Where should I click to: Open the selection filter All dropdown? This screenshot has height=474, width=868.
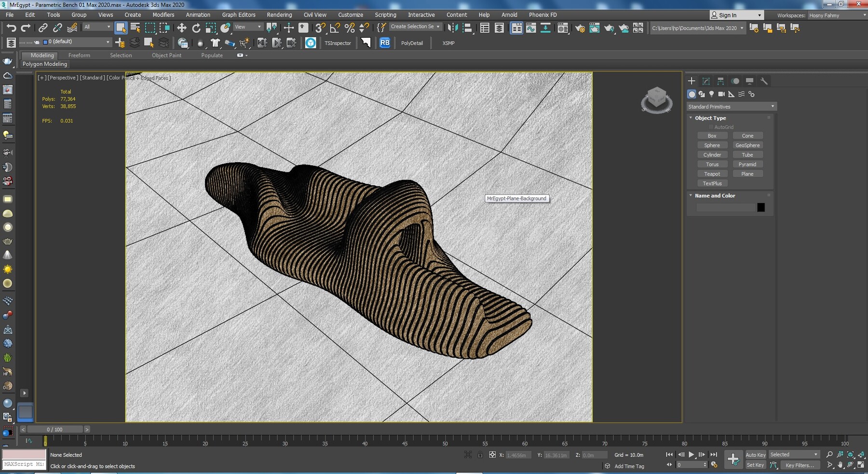point(96,27)
